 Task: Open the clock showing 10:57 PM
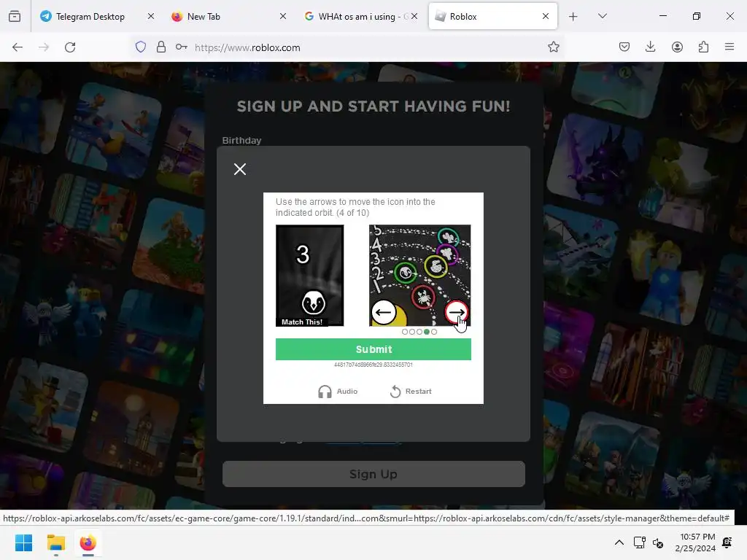coord(695,542)
